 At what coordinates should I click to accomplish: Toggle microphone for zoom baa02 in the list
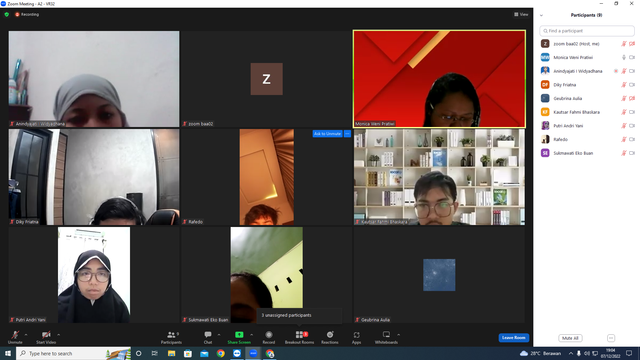tap(624, 44)
